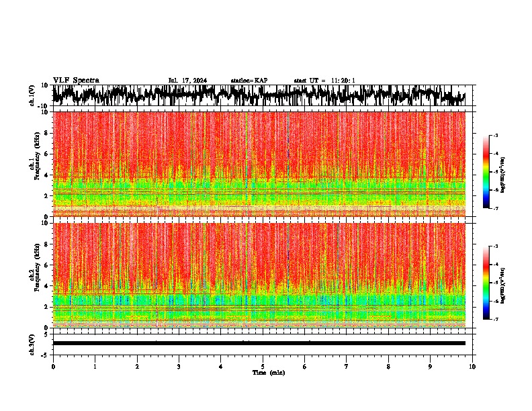Click inside the ch.1 spectrogram panel
Image resolution: width=532 pixels, height=411 pixels.
click(259, 164)
